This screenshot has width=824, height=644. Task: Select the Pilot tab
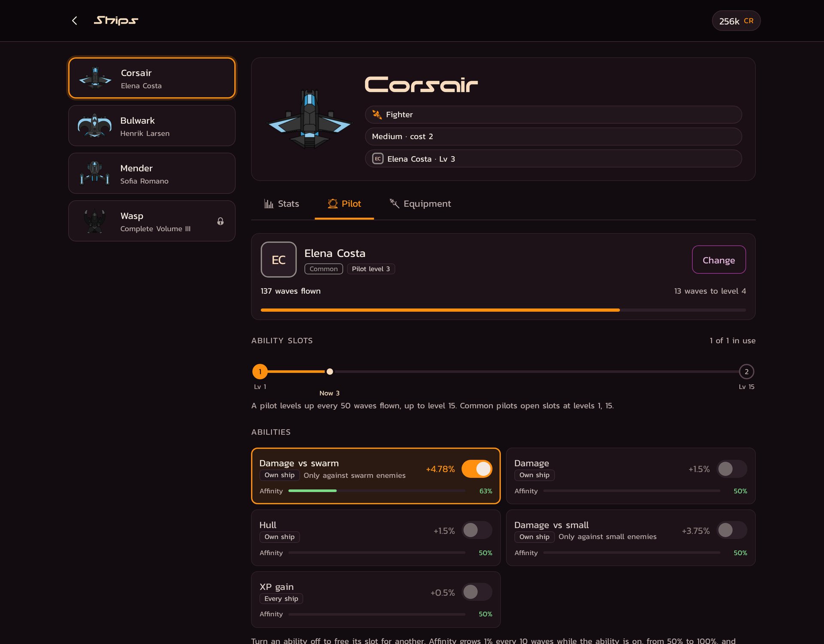tap(344, 204)
